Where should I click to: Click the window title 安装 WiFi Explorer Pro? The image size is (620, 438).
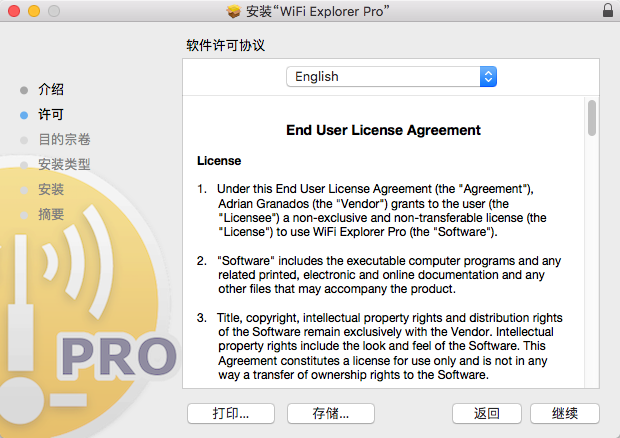click(x=318, y=11)
